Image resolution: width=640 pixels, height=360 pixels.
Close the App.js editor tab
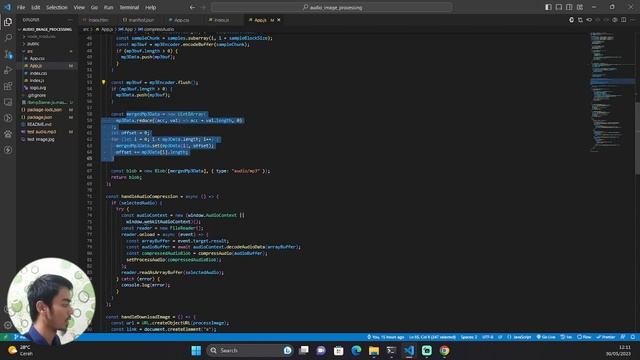tap(279, 20)
